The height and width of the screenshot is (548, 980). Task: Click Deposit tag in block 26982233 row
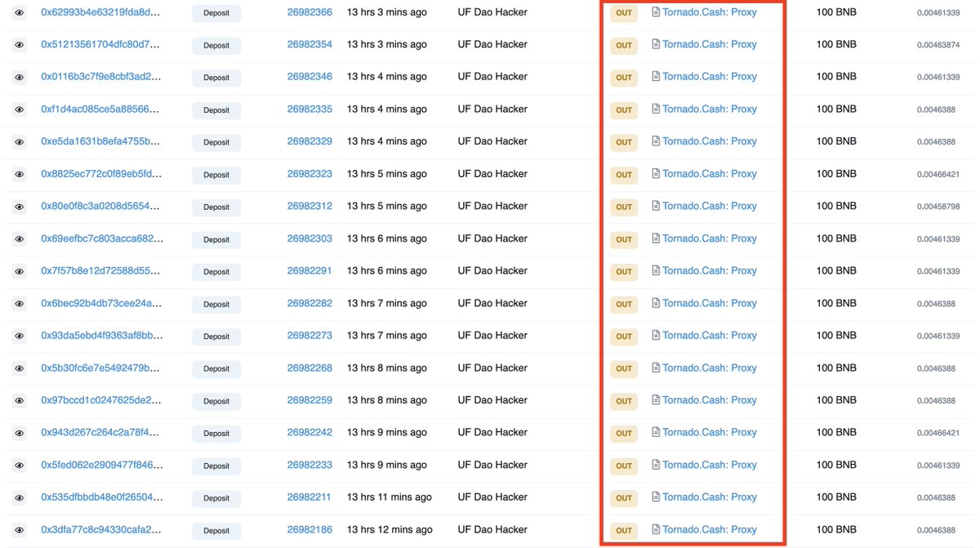216,466
